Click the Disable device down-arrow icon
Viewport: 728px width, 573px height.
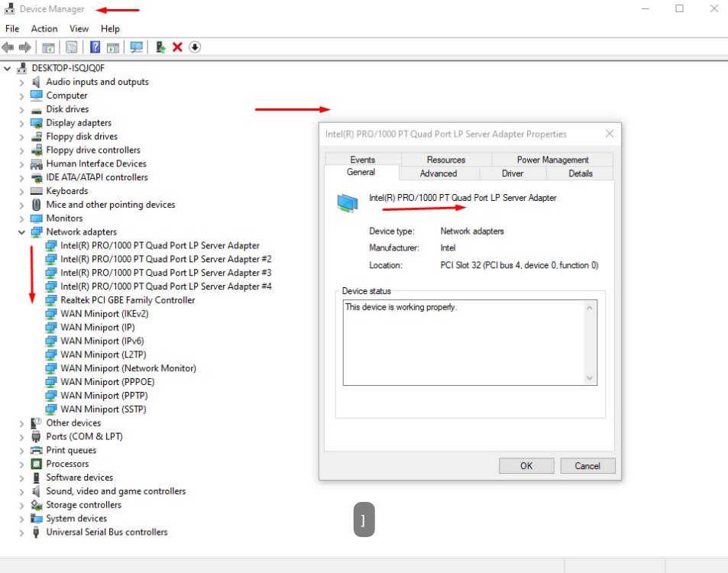(x=195, y=47)
